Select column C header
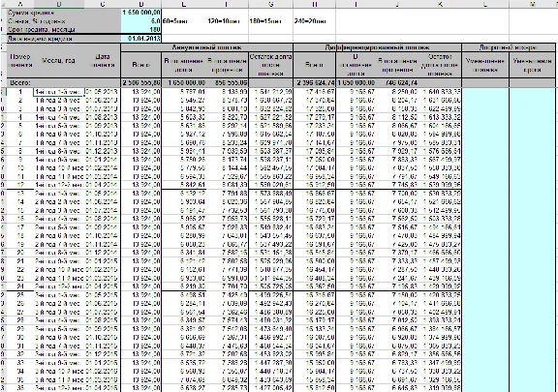 click(x=103, y=4)
